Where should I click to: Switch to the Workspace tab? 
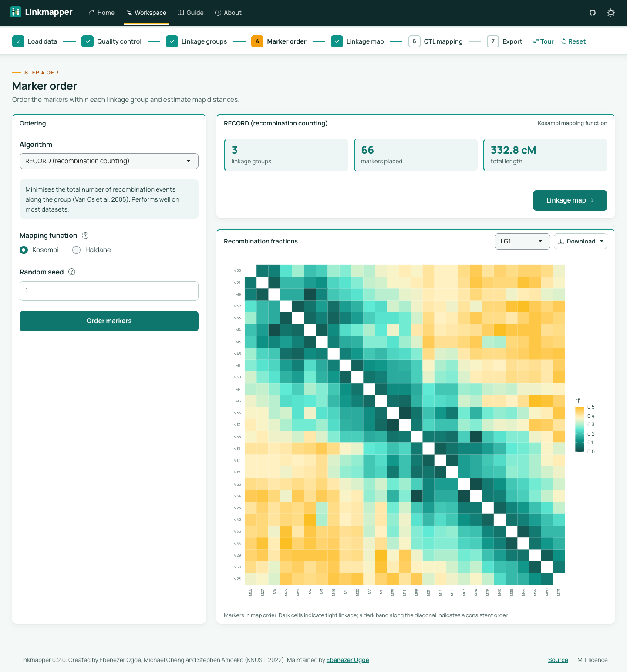146,13
